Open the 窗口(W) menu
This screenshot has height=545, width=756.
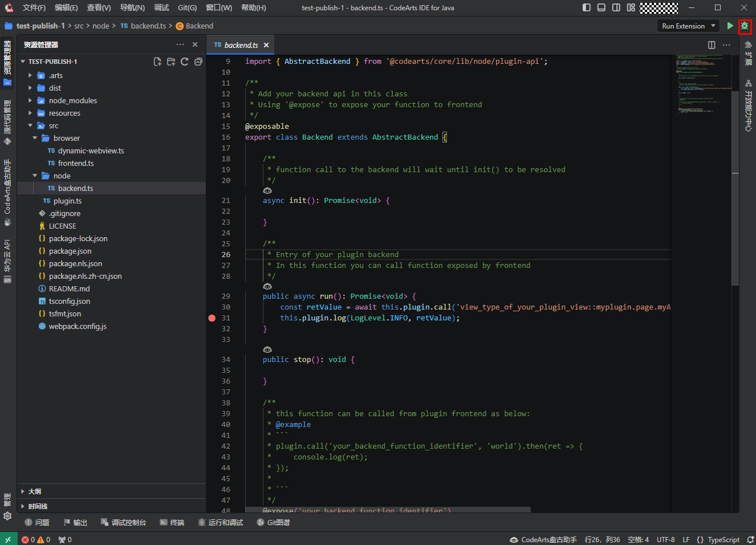point(219,8)
